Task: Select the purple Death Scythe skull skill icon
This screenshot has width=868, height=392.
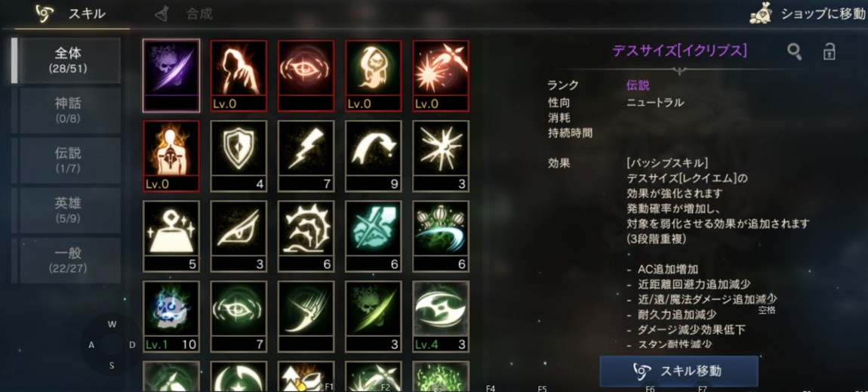Action: point(171,76)
